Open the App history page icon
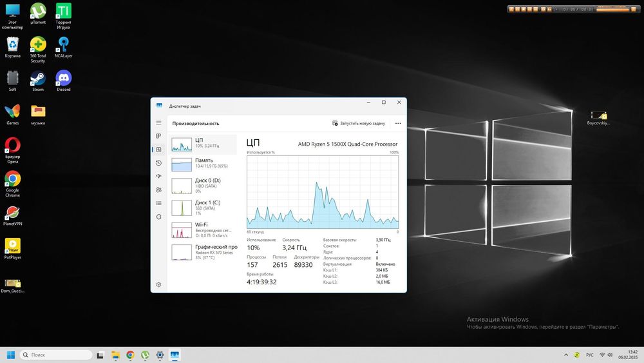 [x=158, y=163]
